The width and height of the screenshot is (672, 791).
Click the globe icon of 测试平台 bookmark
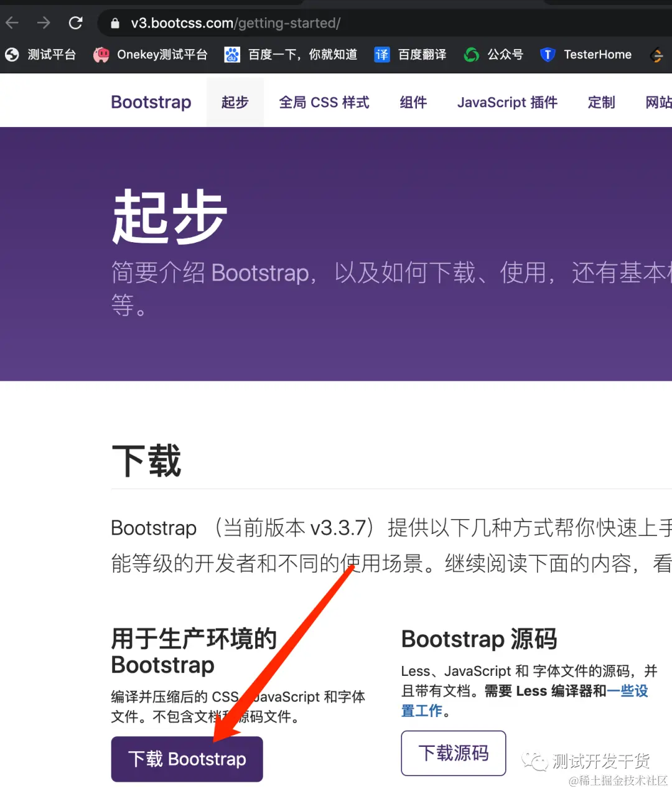pos(12,55)
